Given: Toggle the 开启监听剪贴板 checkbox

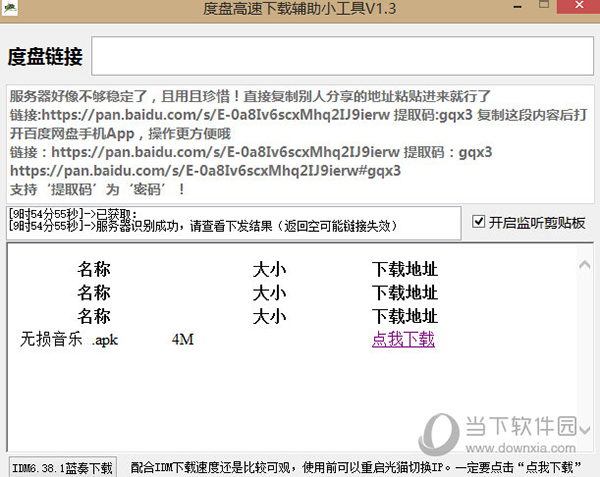Looking at the screenshot, I should (x=478, y=221).
